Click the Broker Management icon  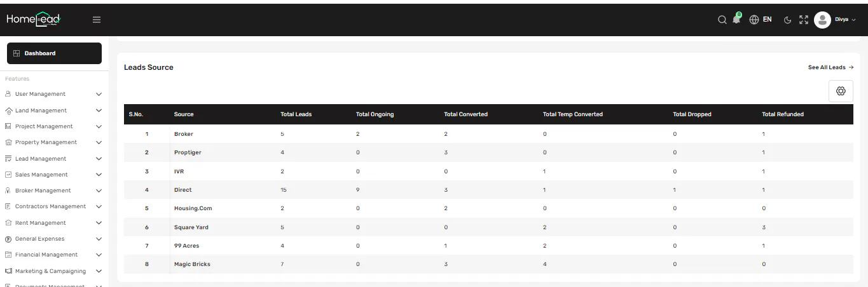coord(8,190)
